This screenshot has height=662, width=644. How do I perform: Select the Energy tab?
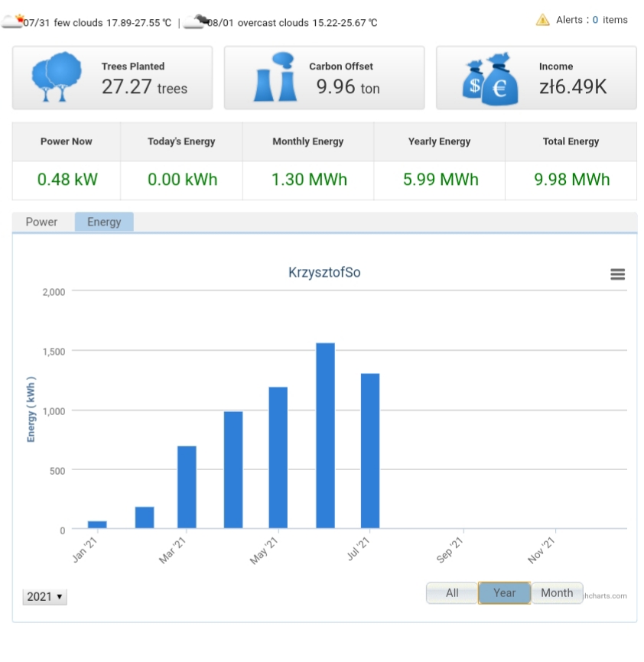[104, 222]
